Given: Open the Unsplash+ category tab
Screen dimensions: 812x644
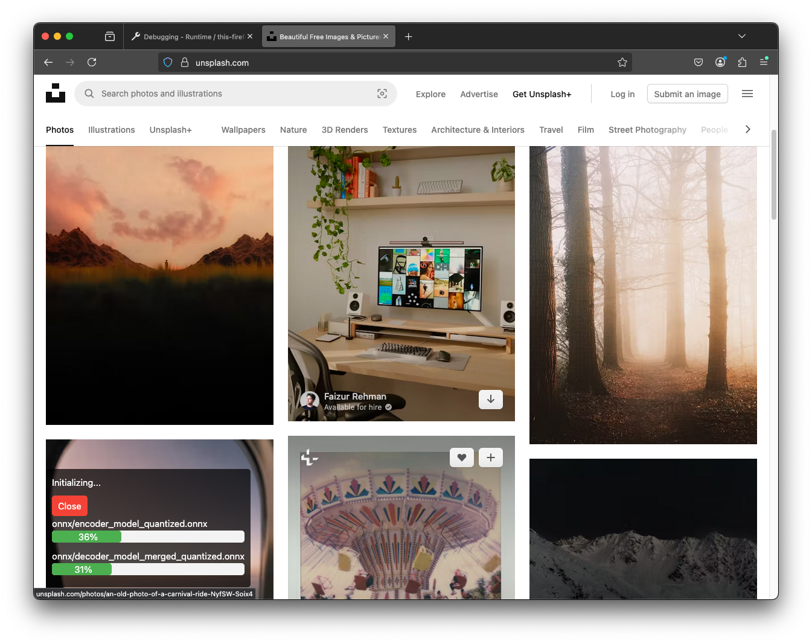Looking at the screenshot, I should tap(171, 130).
